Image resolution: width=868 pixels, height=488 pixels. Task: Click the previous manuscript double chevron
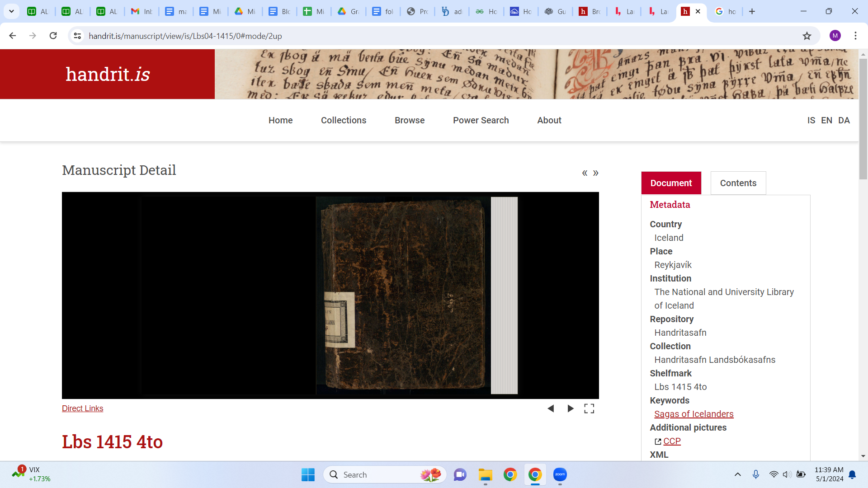585,173
